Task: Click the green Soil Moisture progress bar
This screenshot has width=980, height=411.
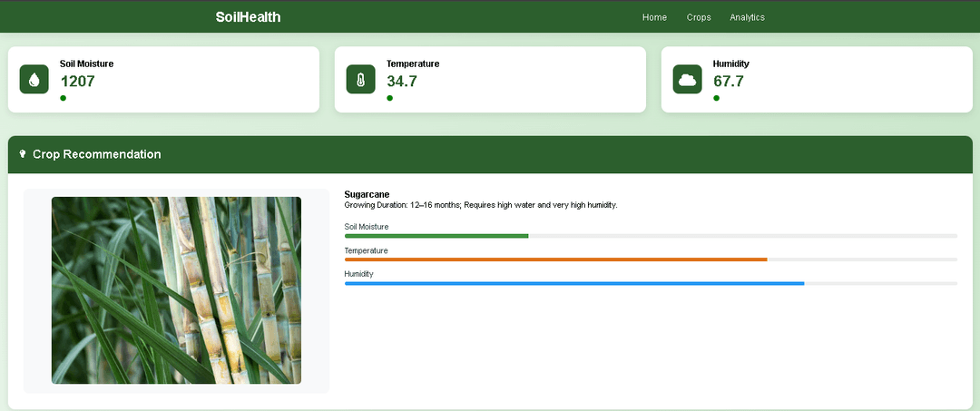Action: pyautogui.click(x=436, y=236)
